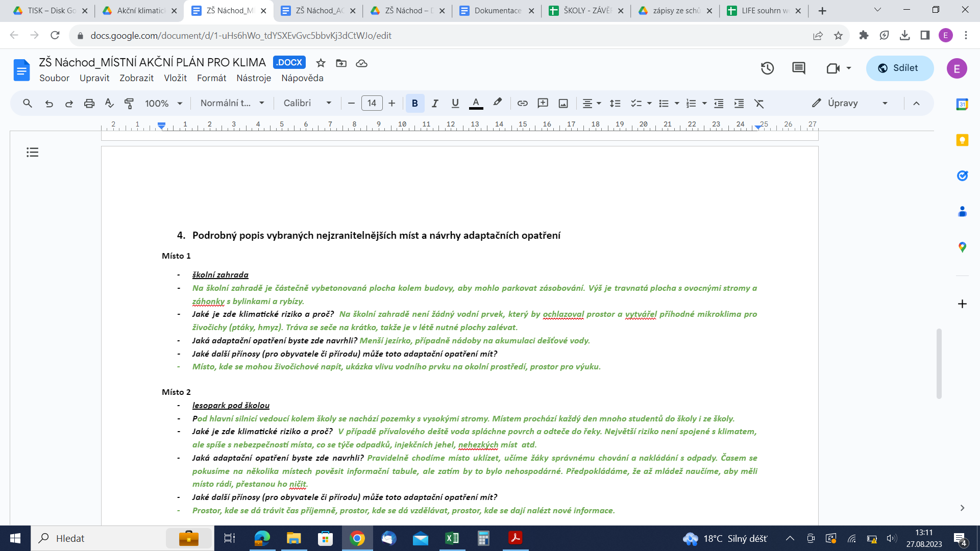Click the Redo arrow in toolbar
Image resolution: width=980 pixels, height=551 pixels.
pyautogui.click(x=69, y=104)
